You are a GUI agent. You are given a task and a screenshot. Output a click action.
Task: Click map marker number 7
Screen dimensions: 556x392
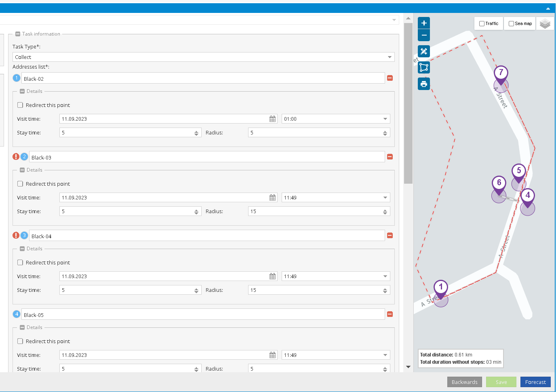click(x=501, y=73)
